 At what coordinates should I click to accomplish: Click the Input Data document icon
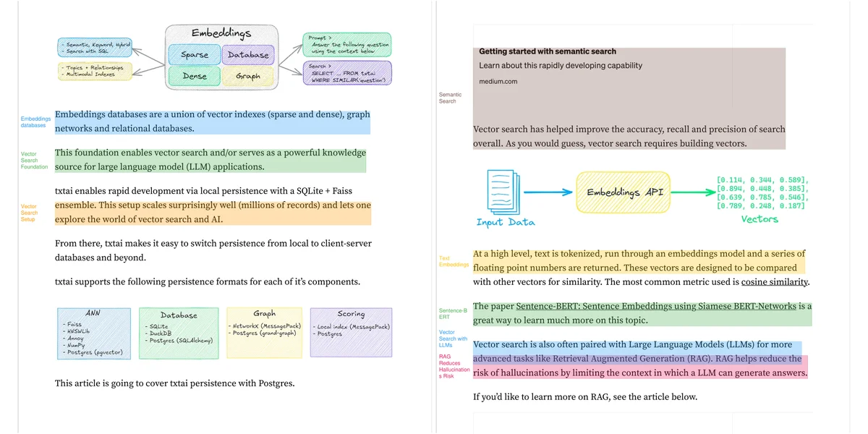[x=498, y=192]
